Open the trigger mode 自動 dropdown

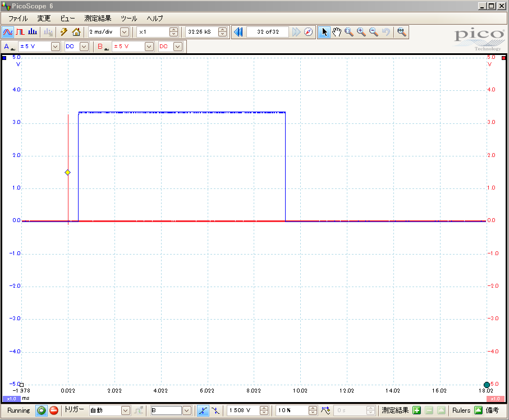pyautogui.click(x=126, y=410)
